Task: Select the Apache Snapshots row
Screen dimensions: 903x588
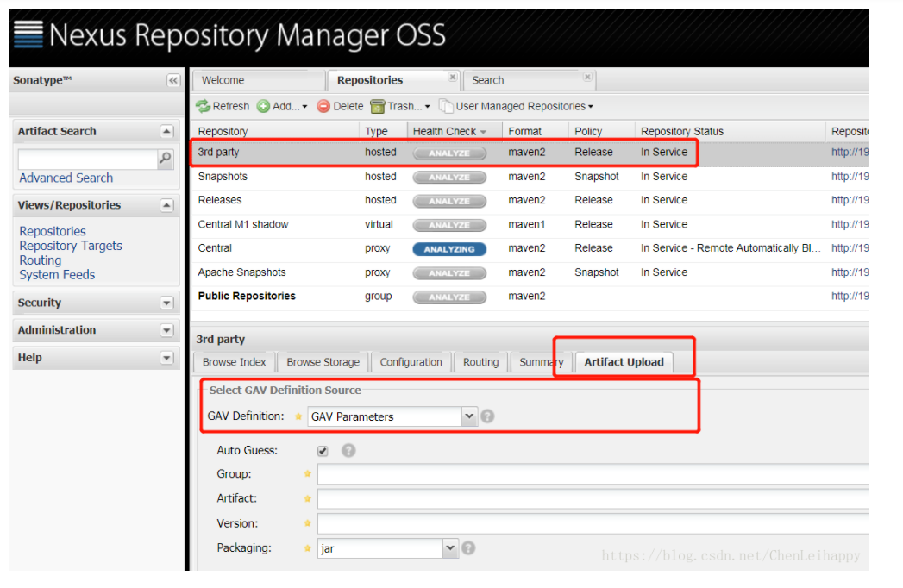Action: 530,272
